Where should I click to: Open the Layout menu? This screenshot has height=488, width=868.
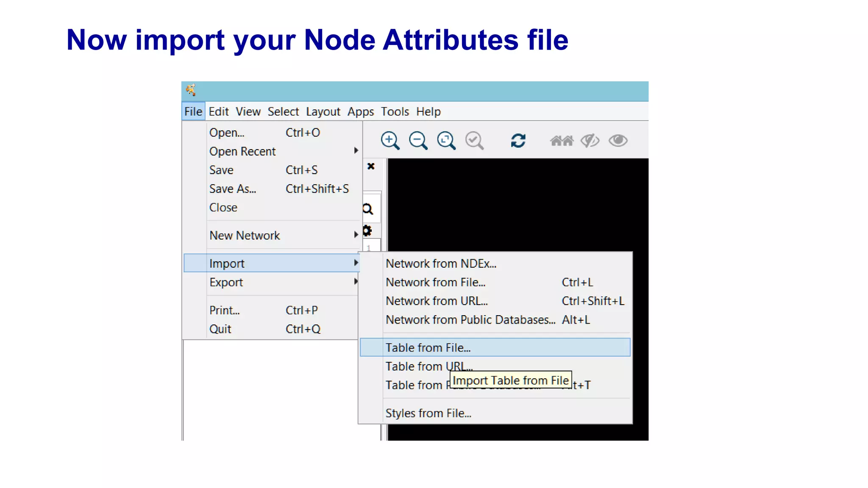[x=323, y=111]
